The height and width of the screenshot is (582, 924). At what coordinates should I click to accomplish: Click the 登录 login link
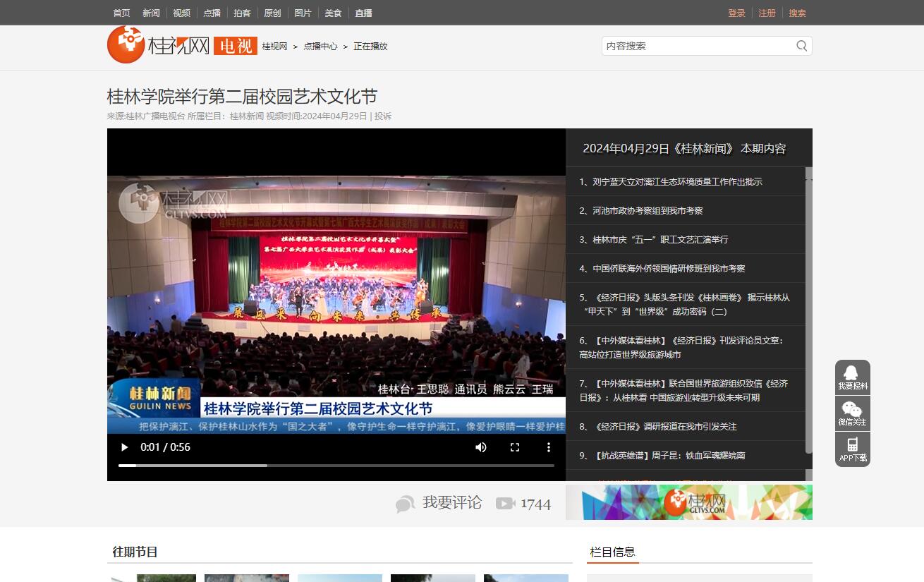736,13
